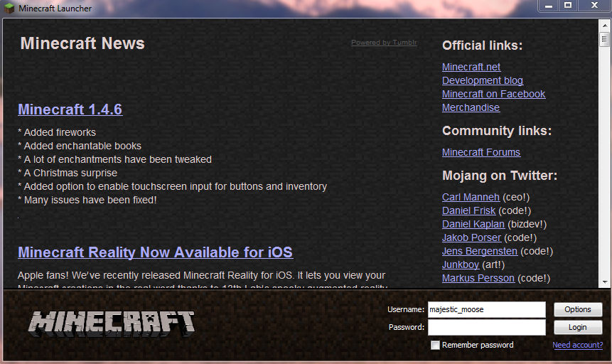The image size is (612, 364).
Task: Click the Username: label
Action: (406, 309)
